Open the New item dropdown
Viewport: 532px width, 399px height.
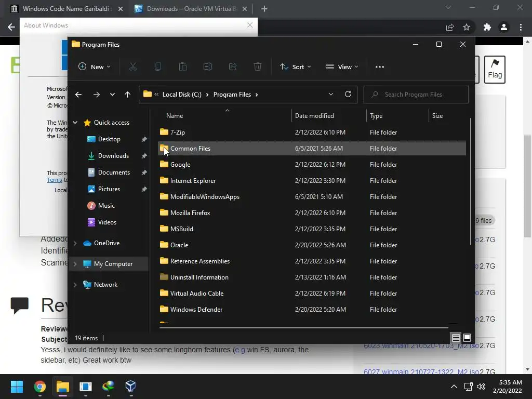[95, 67]
